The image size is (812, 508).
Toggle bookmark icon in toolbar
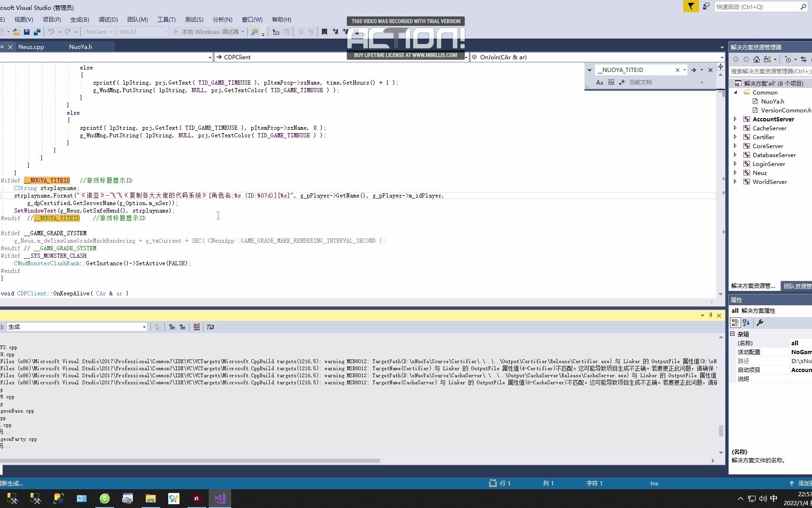pos(324,32)
